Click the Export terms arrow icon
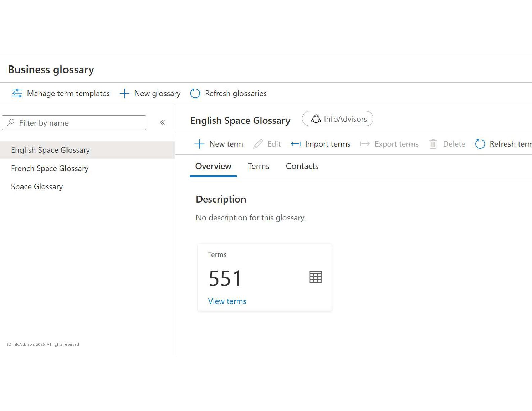532x411 pixels. [x=365, y=144]
